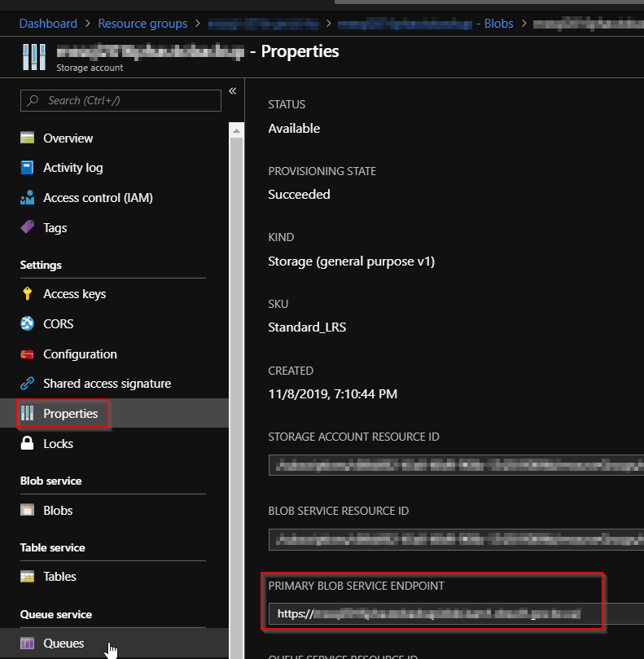
Task: Go to Resource groups breadcrumb
Action: point(142,24)
